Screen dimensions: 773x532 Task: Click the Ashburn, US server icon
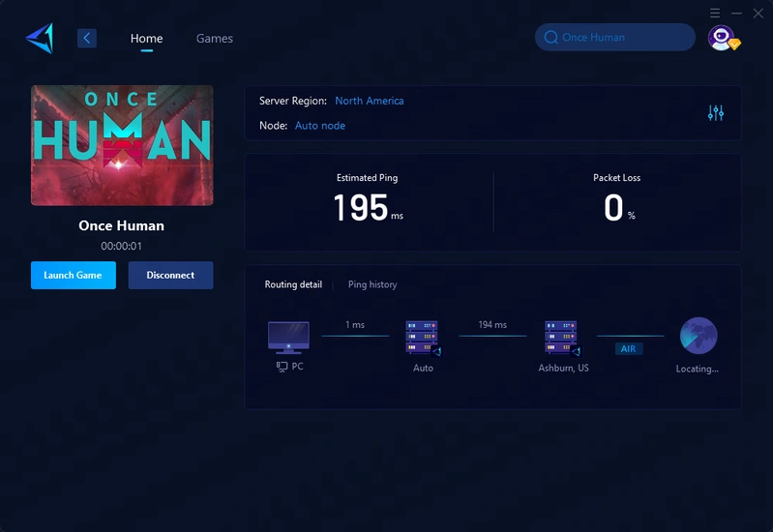[x=562, y=339]
